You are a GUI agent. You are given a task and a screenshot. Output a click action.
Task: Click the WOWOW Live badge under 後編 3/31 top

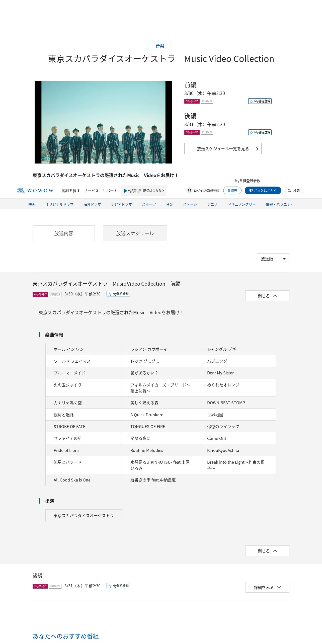(x=192, y=132)
